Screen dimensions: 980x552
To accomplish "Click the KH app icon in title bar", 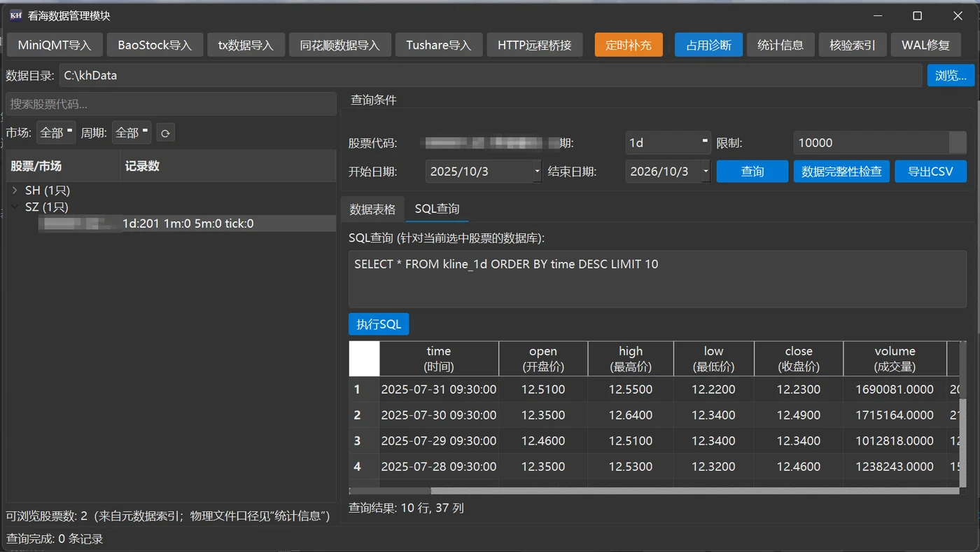I will (x=15, y=15).
